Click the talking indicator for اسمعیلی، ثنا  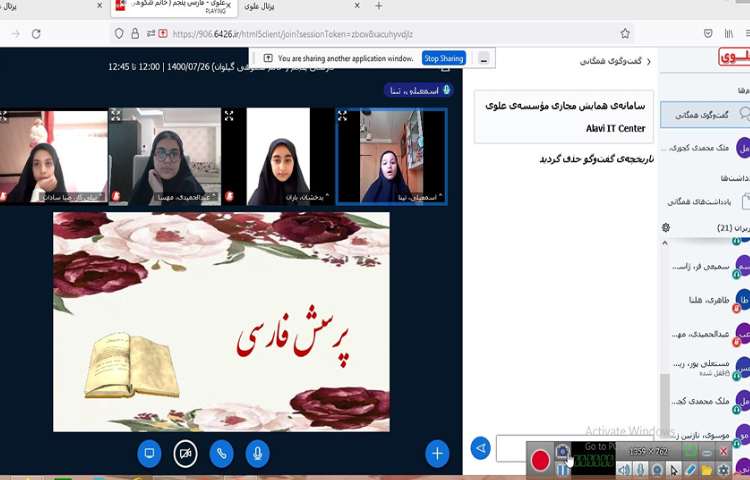419,90
